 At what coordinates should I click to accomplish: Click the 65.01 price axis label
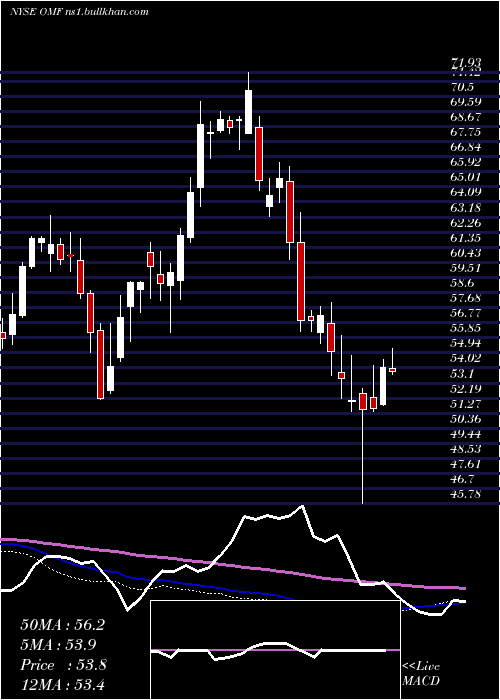[466, 177]
